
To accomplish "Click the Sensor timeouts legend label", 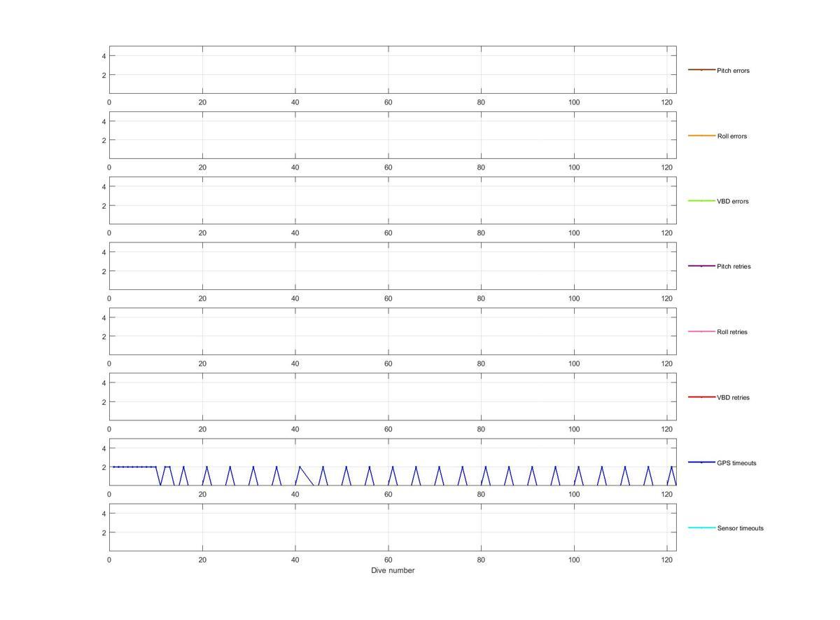I will [x=741, y=528].
